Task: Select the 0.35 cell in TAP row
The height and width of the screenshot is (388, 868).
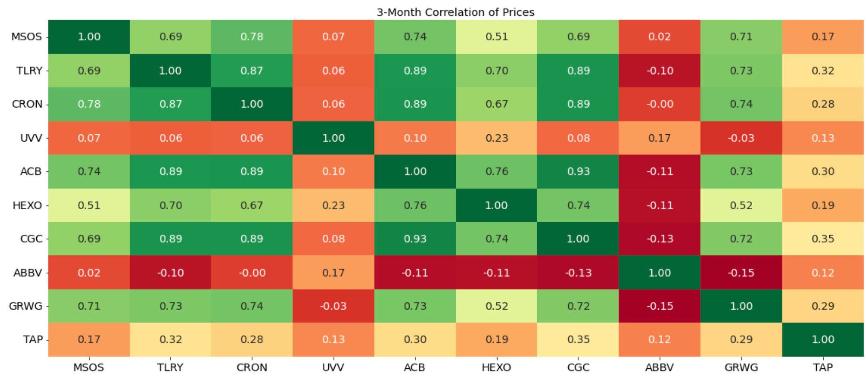Action: 578,340
